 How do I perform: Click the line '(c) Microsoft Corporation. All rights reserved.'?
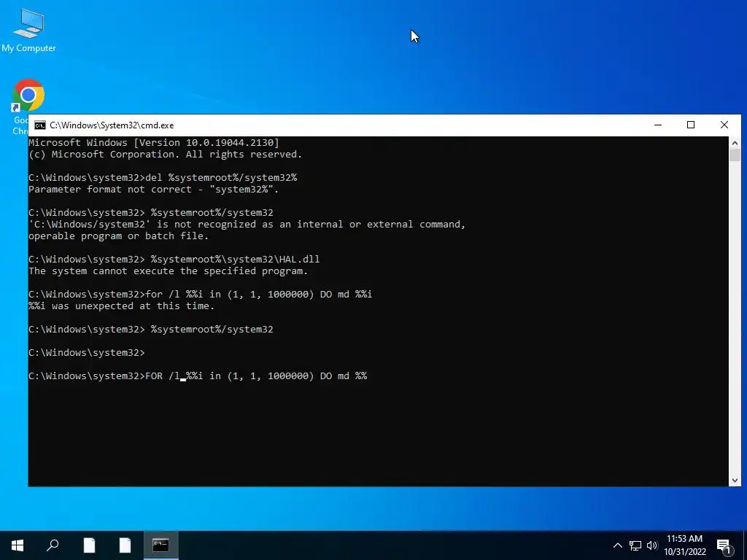coord(165,155)
